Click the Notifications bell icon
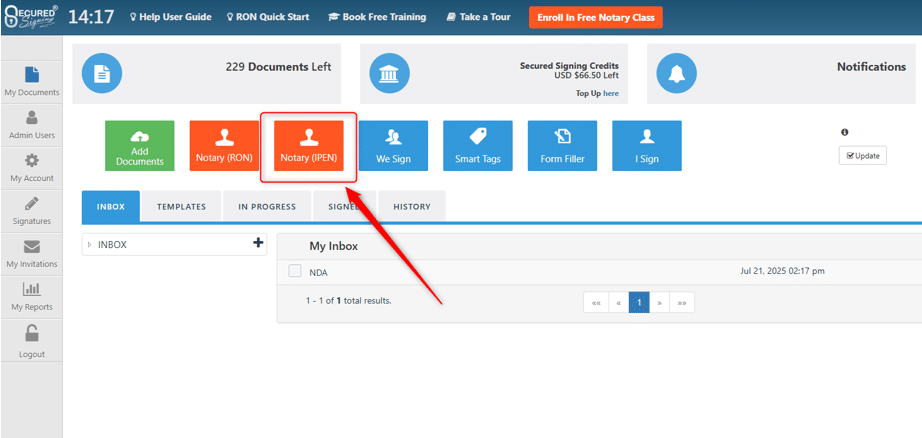 click(x=676, y=73)
